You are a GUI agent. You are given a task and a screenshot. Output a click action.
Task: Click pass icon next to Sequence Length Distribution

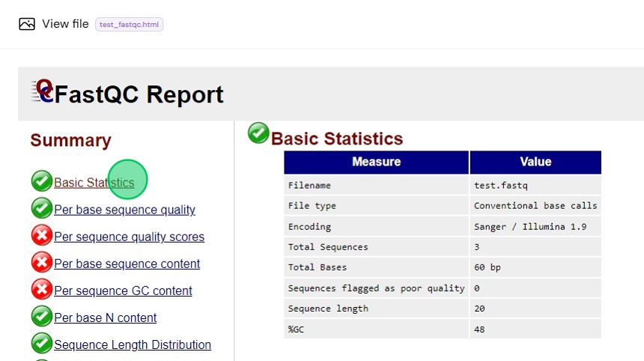click(x=41, y=343)
